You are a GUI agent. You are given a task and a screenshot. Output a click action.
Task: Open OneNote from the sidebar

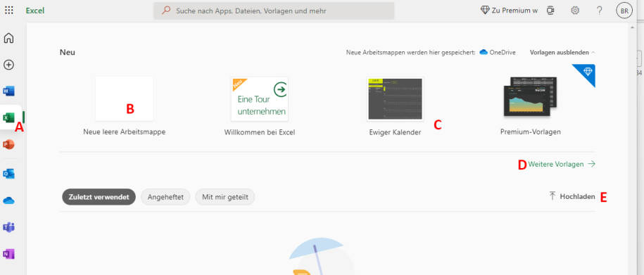point(8,254)
